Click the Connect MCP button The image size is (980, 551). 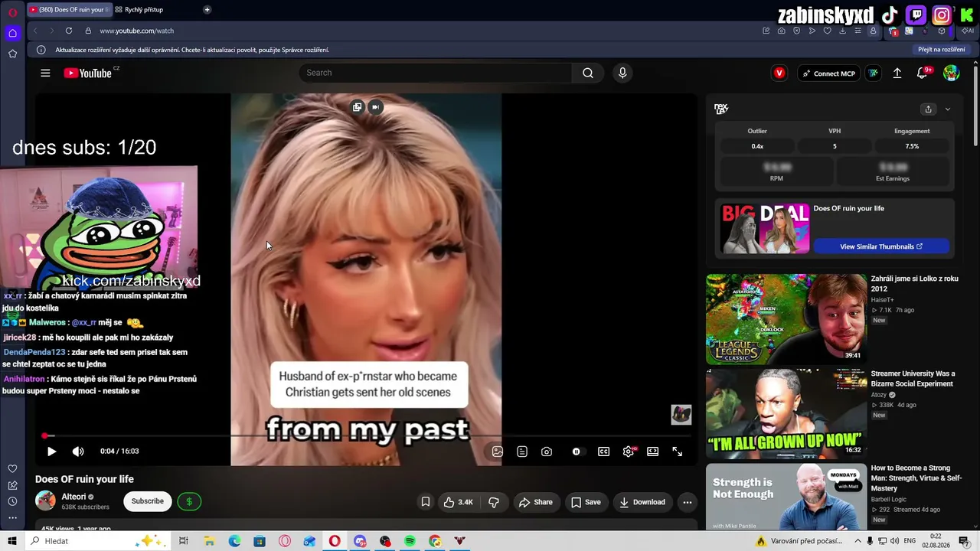coord(828,73)
